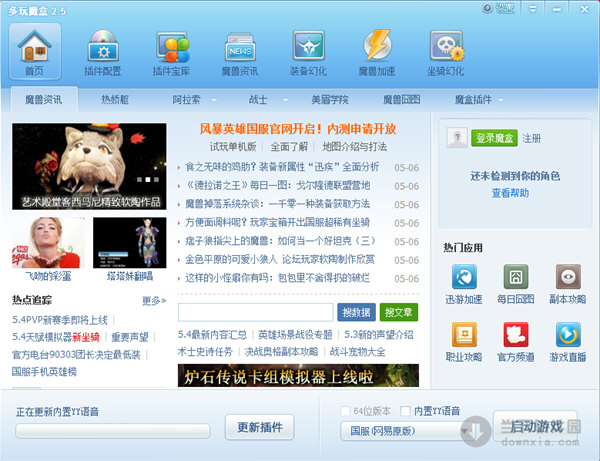Screen dimensions: 600x461
Task: Click the 5.4天赋模拟器 link
Action: 42,337
